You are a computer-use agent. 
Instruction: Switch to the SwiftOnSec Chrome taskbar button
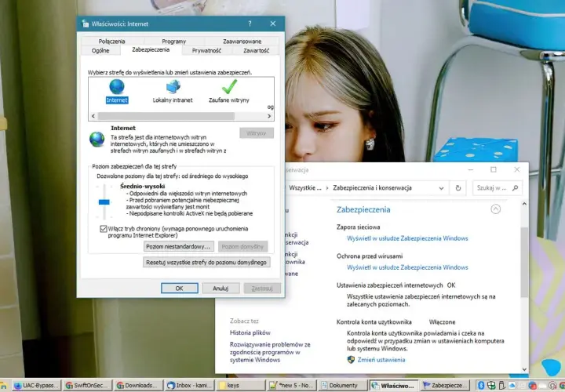click(88, 386)
